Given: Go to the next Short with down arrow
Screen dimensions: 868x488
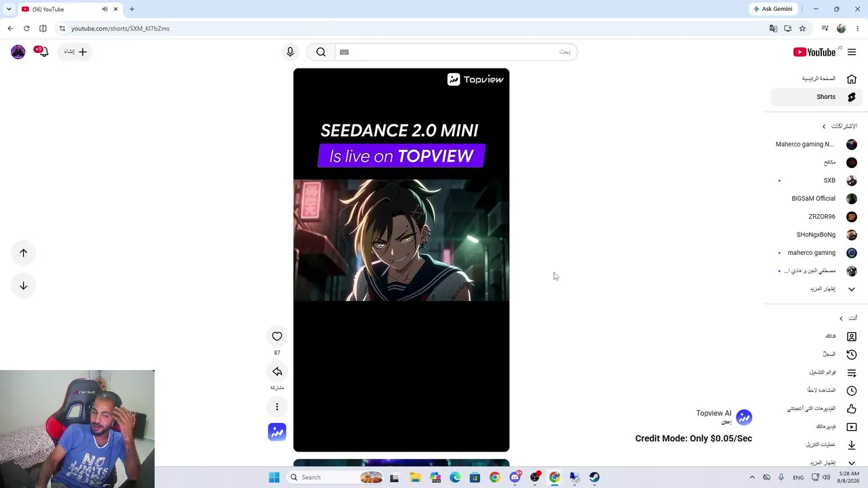Looking at the screenshot, I should [23, 285].
